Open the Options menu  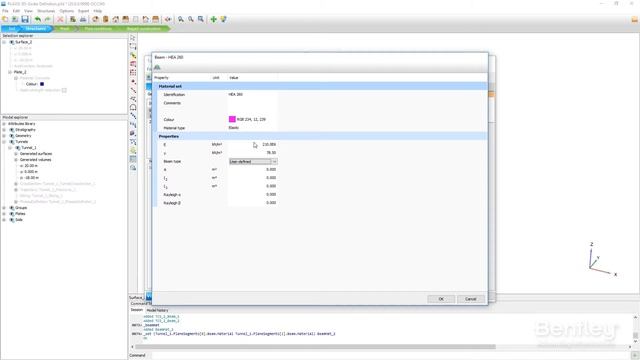67,11
